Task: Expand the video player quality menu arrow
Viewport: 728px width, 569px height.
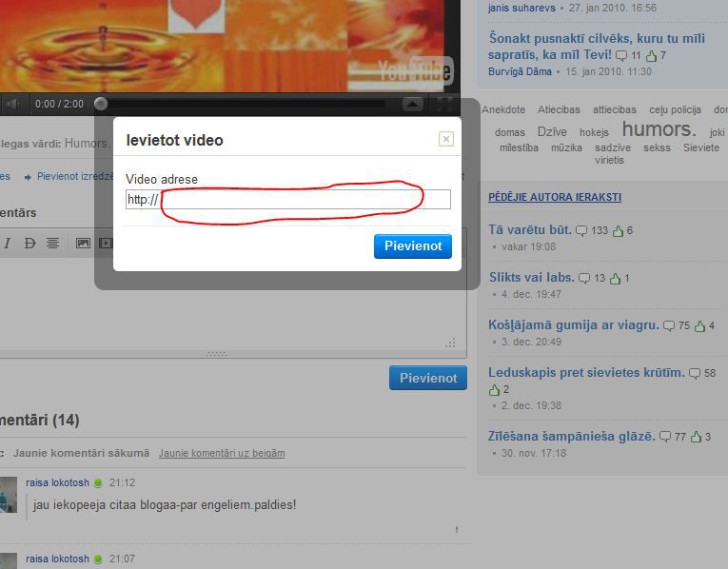Action: 412,104
